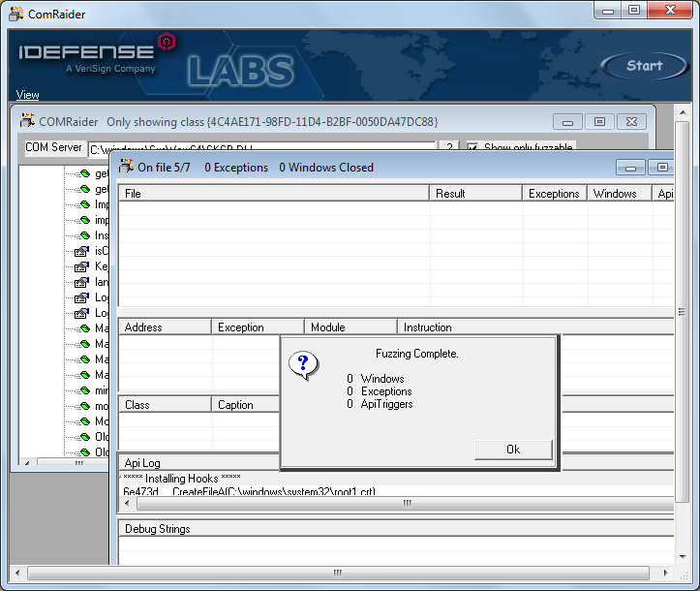Image resolution: width=700 pixels, height=591 pixels.
Task: Click the iDefense red hexagon logo
Action: 167,42
